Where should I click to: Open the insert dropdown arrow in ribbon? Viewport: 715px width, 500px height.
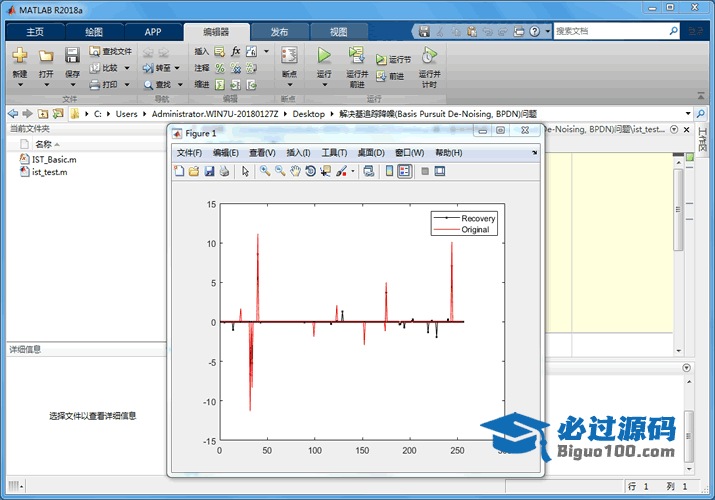[x=267, y=51]
